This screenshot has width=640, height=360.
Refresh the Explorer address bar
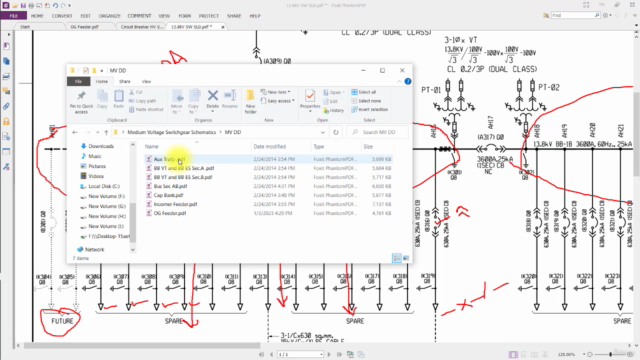336,132
